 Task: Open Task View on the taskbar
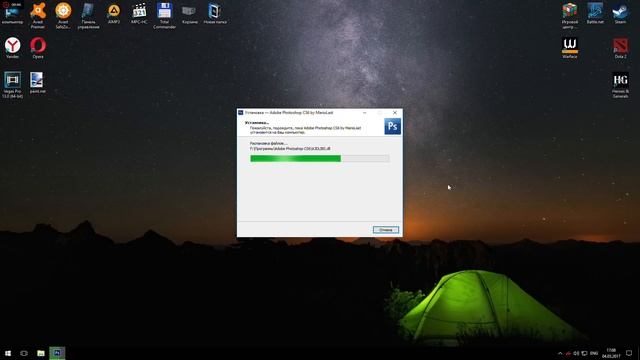[24, 353]
